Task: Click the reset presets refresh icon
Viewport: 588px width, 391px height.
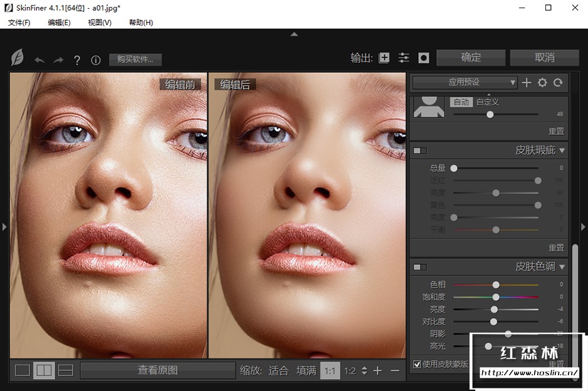Action: click(557, 82)
